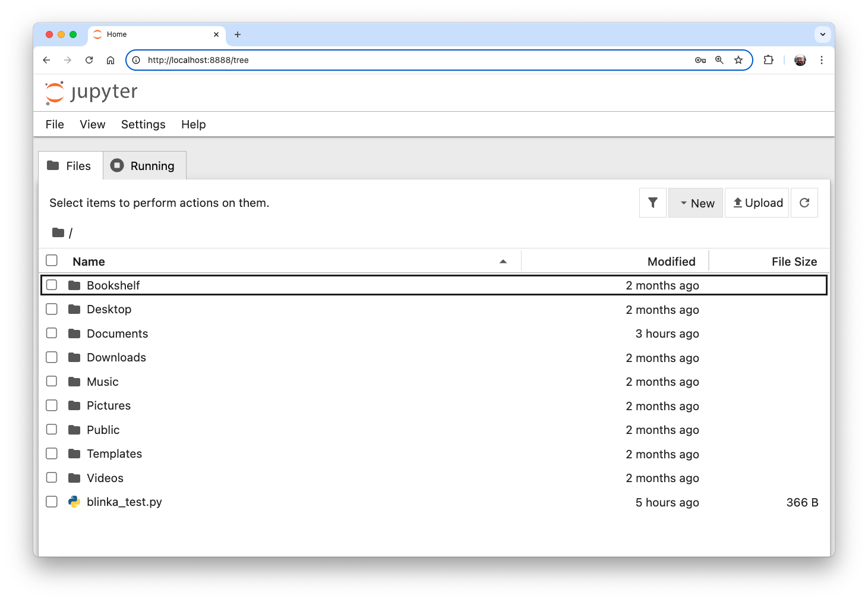Screen dimensions: 868x601
Task: Open the blinka_test.py file name
Action: coord(124,502)
